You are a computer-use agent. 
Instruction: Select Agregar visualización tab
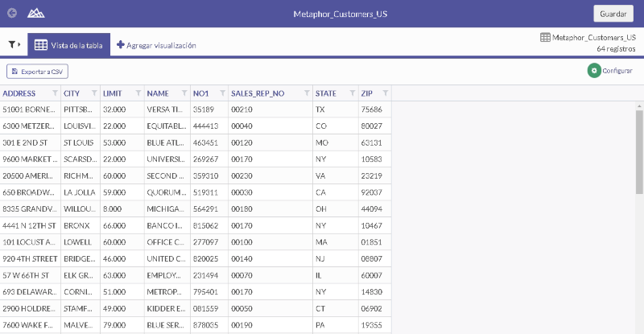click(x=156, y=45)
